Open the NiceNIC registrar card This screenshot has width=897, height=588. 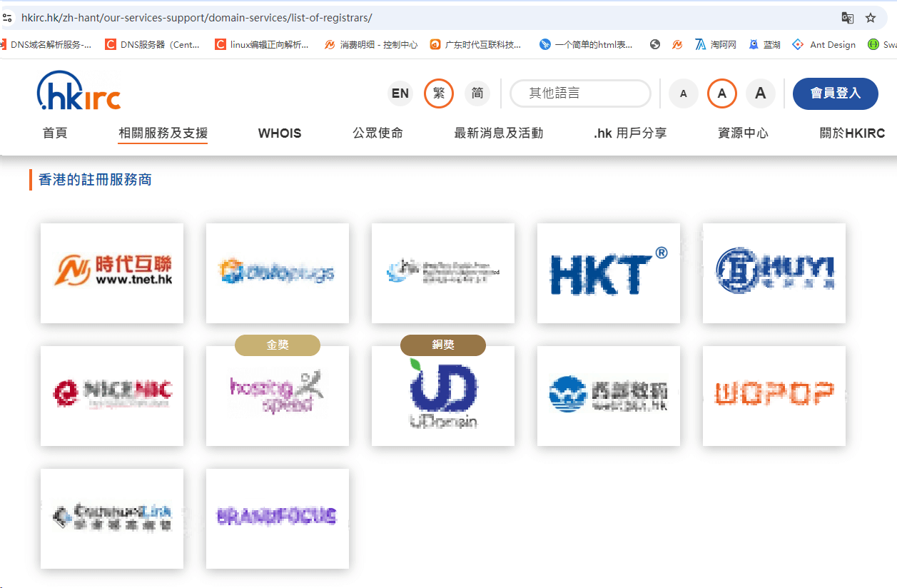coord(112,396)
